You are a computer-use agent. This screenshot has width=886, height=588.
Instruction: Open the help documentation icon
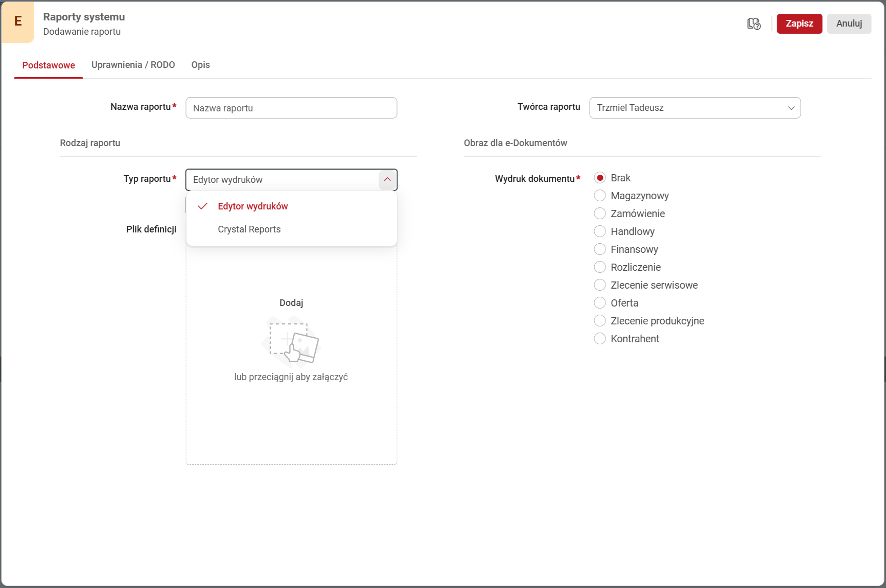pyautogui.click(x=754, y=23)
